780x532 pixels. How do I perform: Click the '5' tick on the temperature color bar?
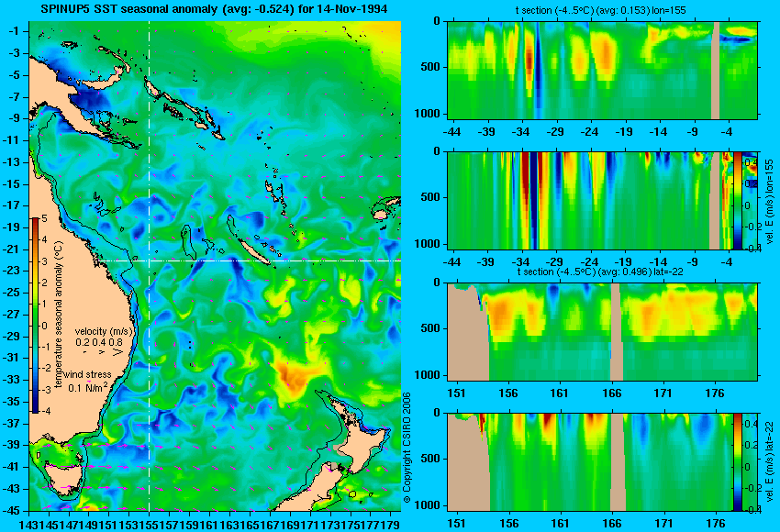click(44, 219)
